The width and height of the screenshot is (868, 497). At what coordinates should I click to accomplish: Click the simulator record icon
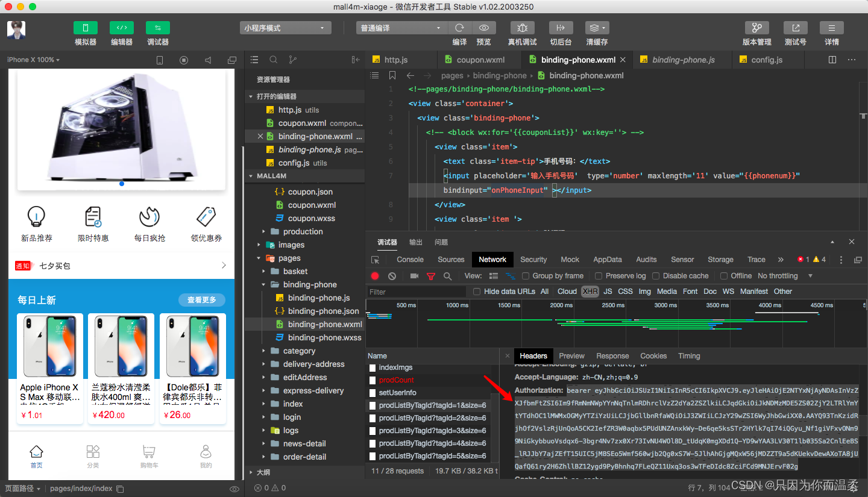point(184,60)
